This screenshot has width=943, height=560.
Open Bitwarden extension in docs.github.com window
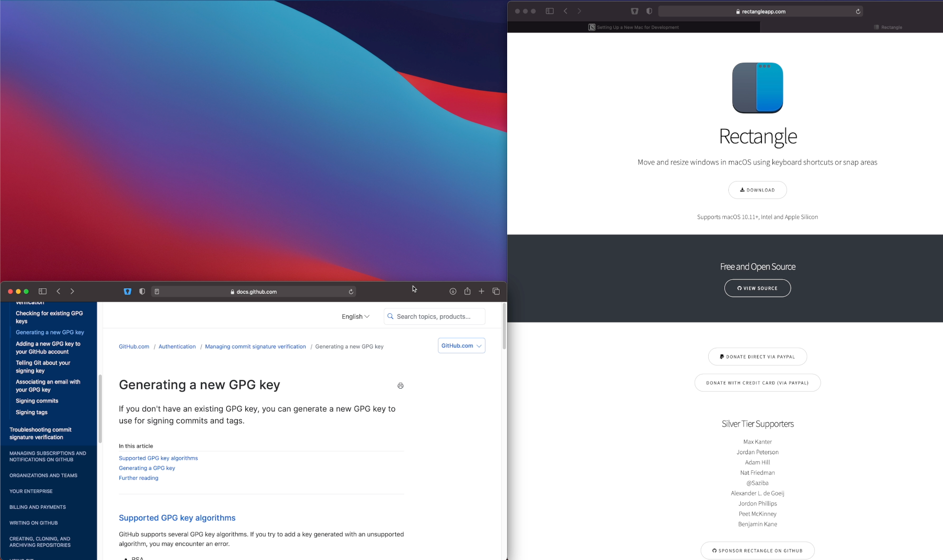tap(127, 291)
